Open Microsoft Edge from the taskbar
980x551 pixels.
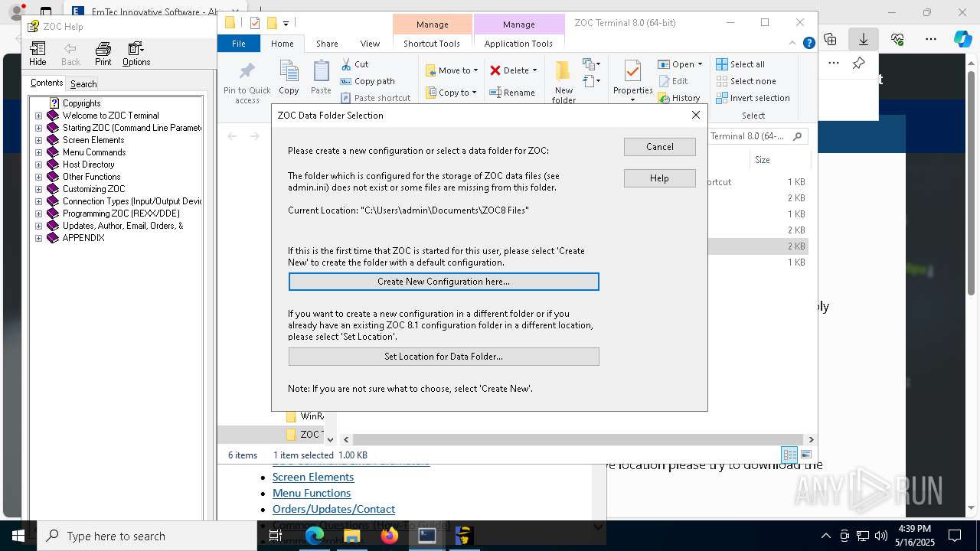315,536
